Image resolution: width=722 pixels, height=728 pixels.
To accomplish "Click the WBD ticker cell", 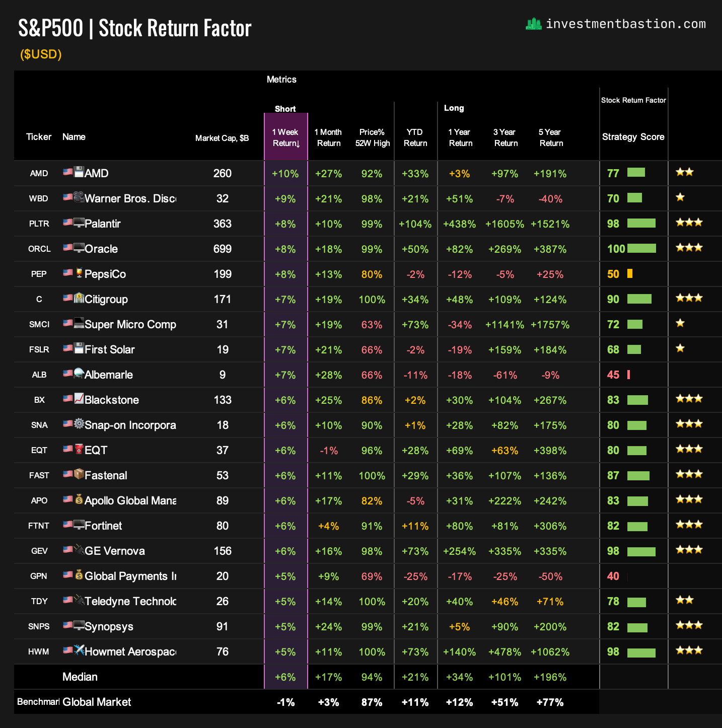I will click(x=39, y=198).
